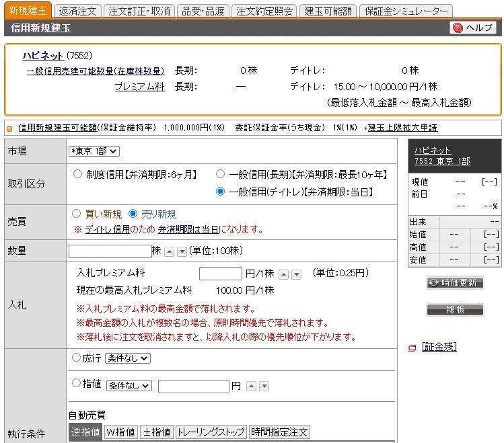
Task: Decrease 入札プレミアム料 with down arrow
Action: click(x=296, y=274)
